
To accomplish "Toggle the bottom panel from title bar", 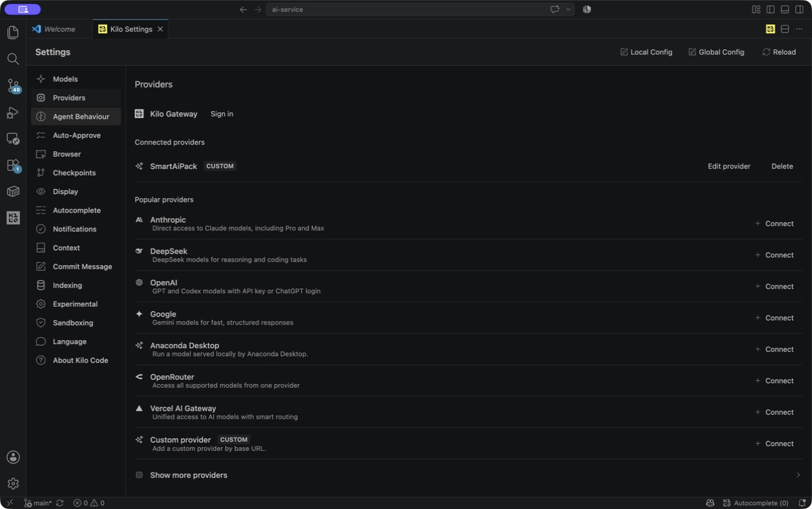I will click(785, 9).
